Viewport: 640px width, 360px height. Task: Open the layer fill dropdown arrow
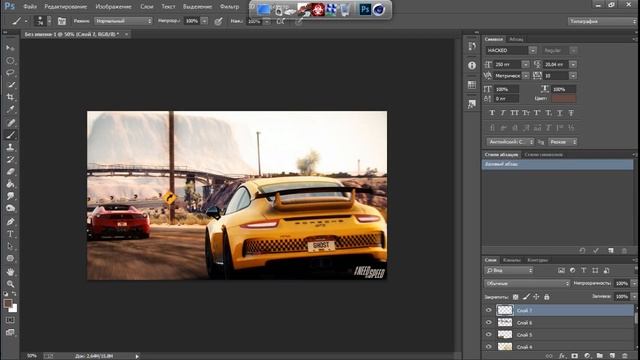coord(633,297)
